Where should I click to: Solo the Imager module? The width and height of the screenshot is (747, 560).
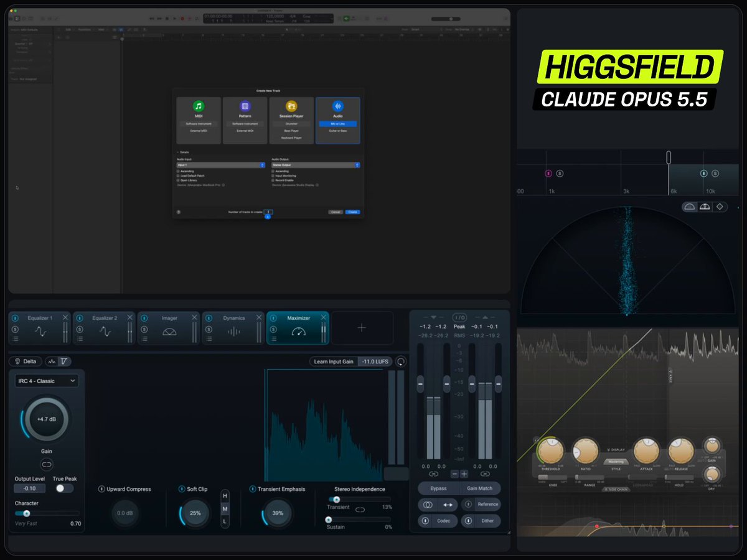coord(144,329)
